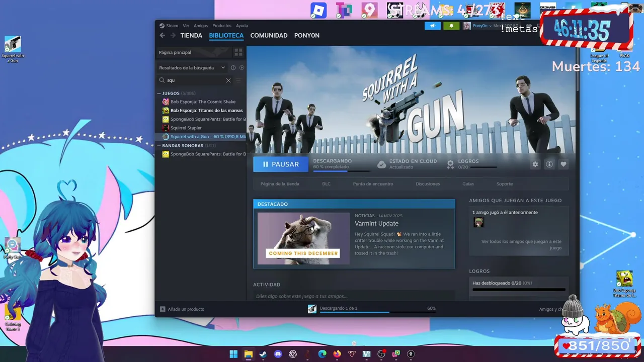Click the achievements badge icon
Viewport: 644px width, 362px height.
451,164
